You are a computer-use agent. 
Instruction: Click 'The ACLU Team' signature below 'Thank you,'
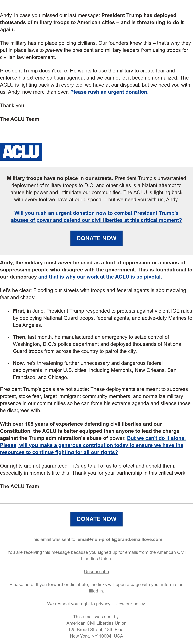[19, 119]
